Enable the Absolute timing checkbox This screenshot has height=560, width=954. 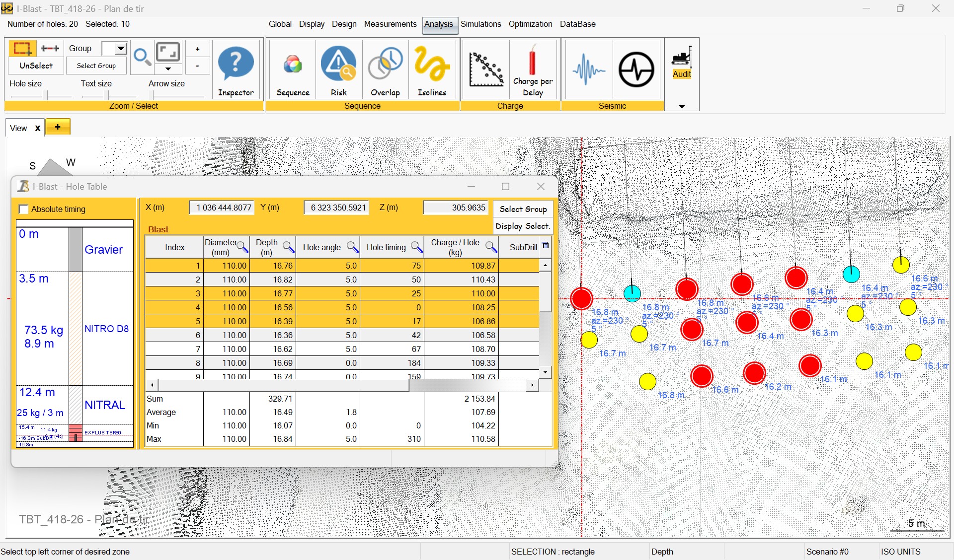click(x=23, y=209)
